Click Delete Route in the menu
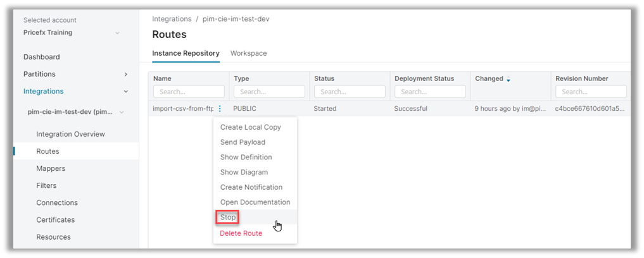Screen dimensions: 644x258 tap(241, 233)
